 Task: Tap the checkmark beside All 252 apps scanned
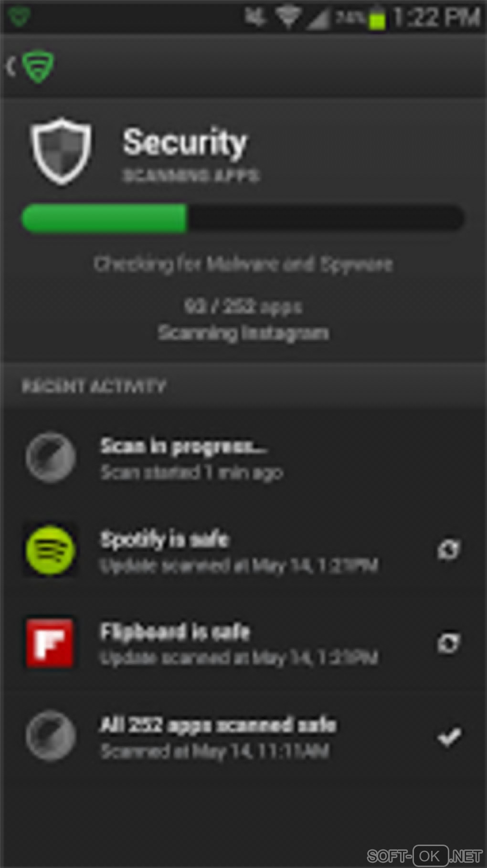[x=449, y=737]
